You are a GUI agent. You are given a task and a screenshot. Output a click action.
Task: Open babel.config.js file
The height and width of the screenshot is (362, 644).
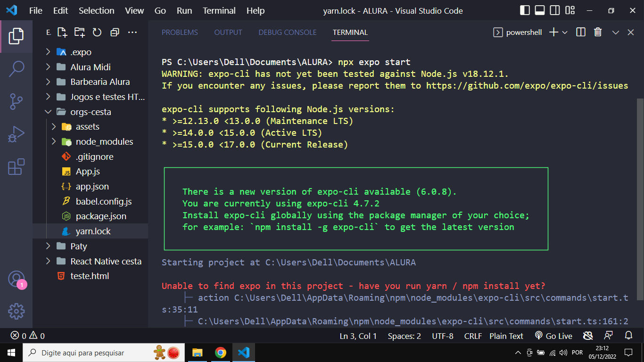90,201
